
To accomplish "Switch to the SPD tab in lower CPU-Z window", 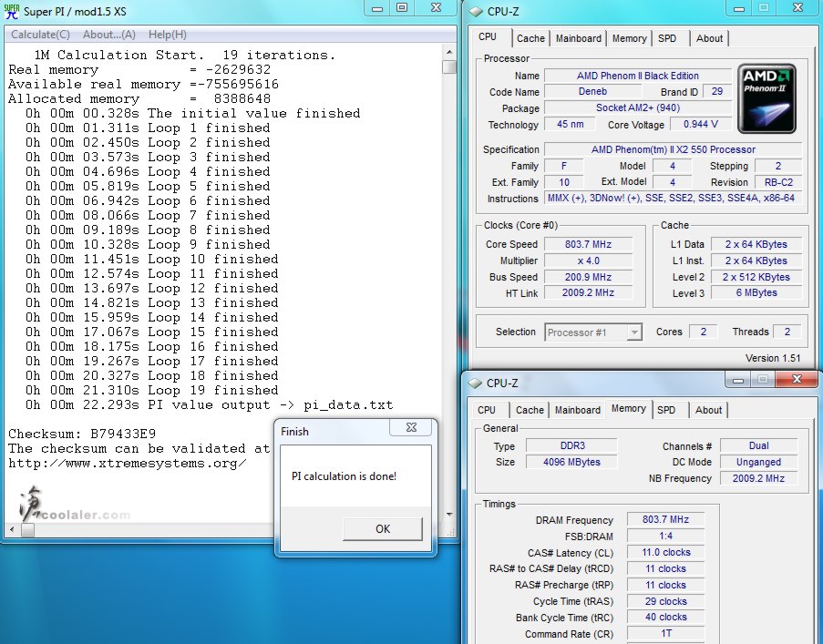I will [x=666, y=410].
